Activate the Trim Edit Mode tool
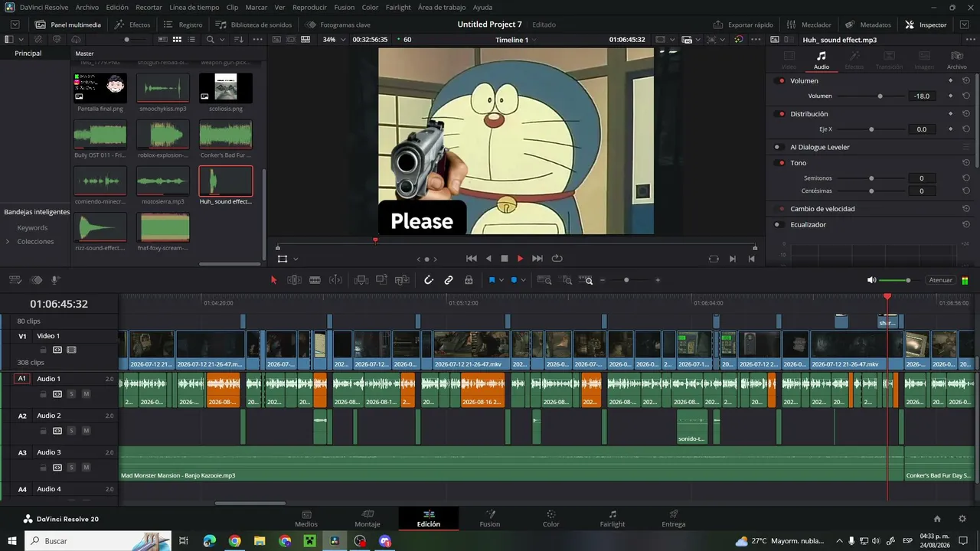Viewport: 980px width, 551px height. [x=294, y=280]
